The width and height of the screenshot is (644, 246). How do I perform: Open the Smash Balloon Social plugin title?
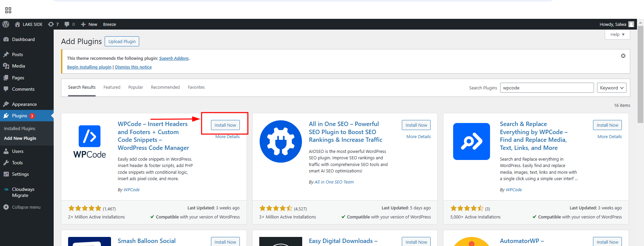click(147, 241)
